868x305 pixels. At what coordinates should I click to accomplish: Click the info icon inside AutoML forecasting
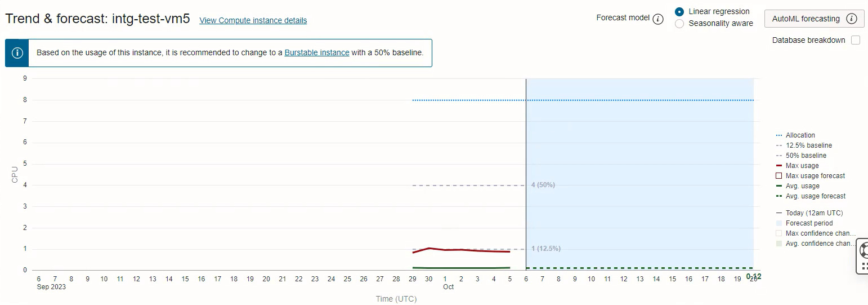click(x=852, y=19)
